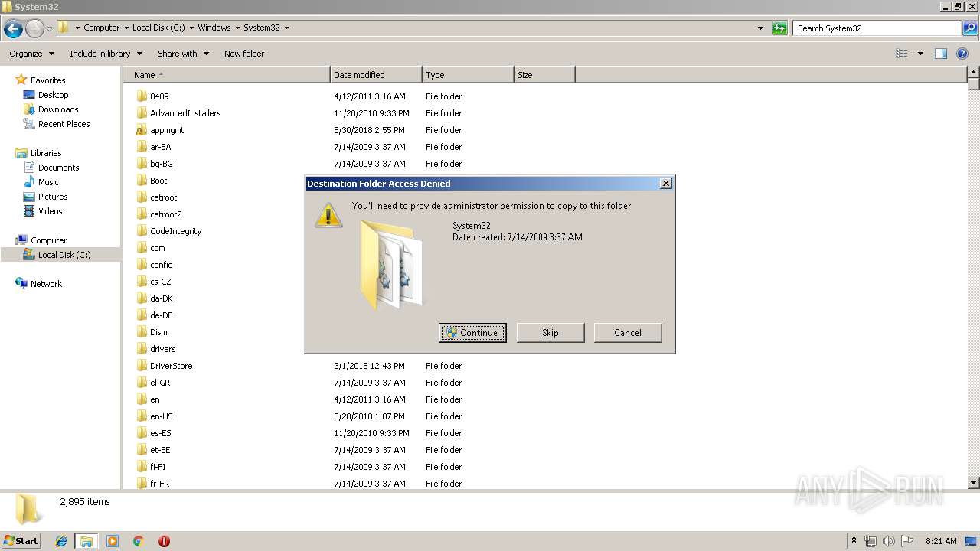Screen dimensions: 980x551
Task: Sort by Name column header
Action: tap(227, 75)
